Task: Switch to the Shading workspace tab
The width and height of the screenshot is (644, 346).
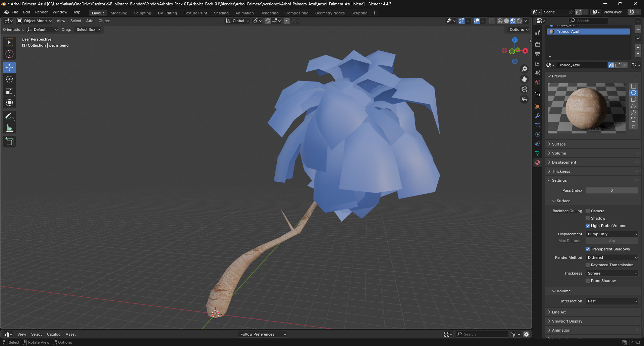Action: tap(221, 13)
